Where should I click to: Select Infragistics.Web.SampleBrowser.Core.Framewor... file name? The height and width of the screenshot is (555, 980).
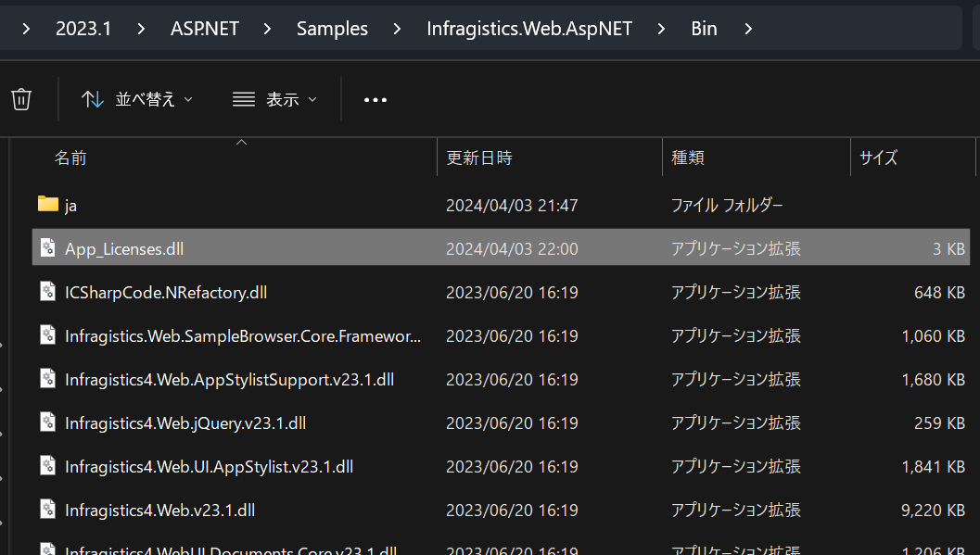243,336
